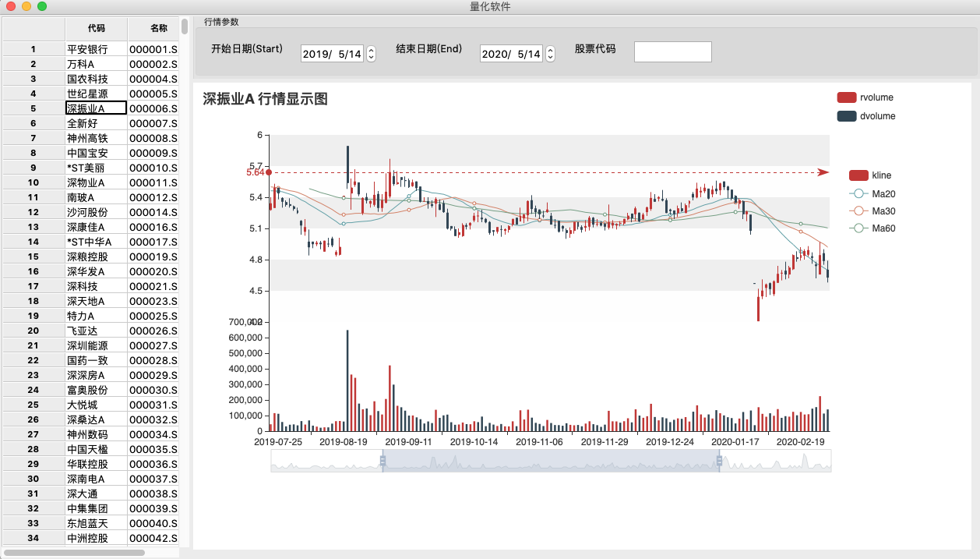The image size is (980, 559).
Task: Click the end date up stepper arrow
Action: coord(549,48)
